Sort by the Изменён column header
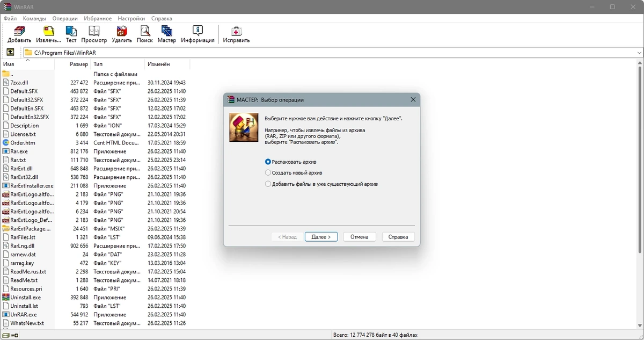 click(x=167, y=64)
